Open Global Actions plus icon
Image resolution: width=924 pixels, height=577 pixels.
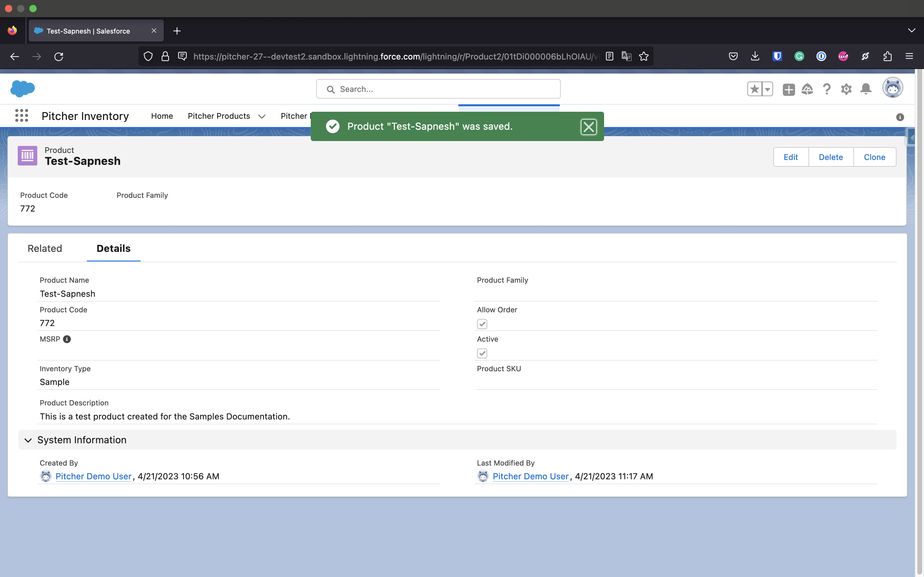pos(788,89)
